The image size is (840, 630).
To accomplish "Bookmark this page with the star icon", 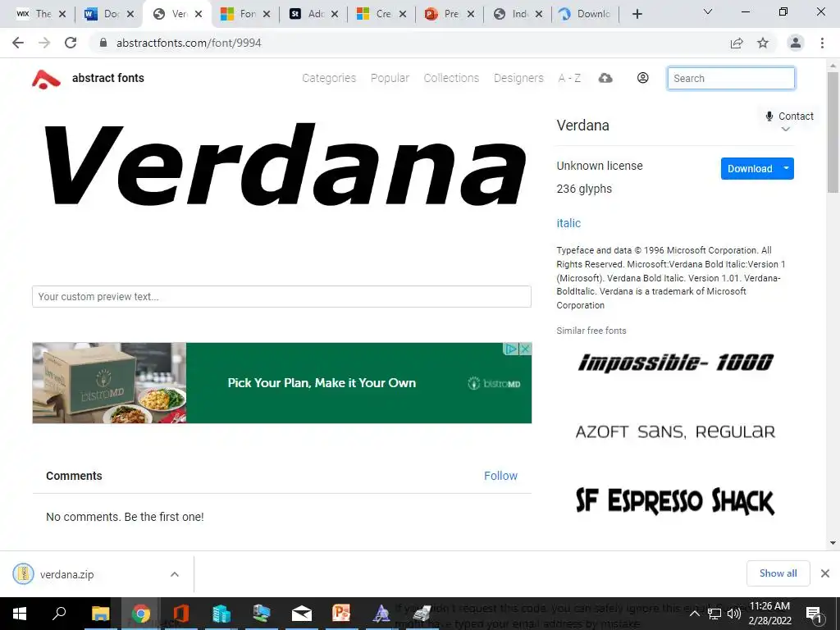I will point(763,43).
